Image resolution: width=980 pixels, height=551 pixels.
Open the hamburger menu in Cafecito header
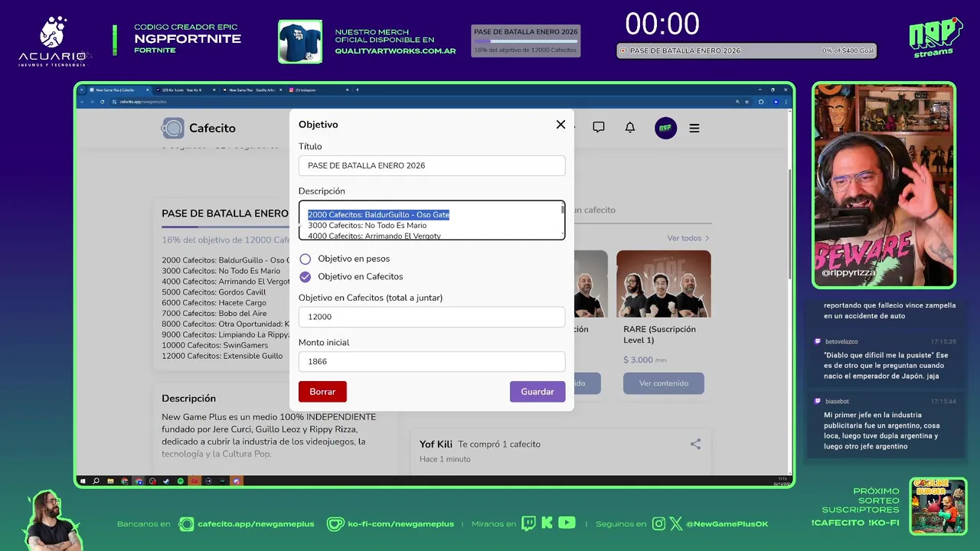694,129
